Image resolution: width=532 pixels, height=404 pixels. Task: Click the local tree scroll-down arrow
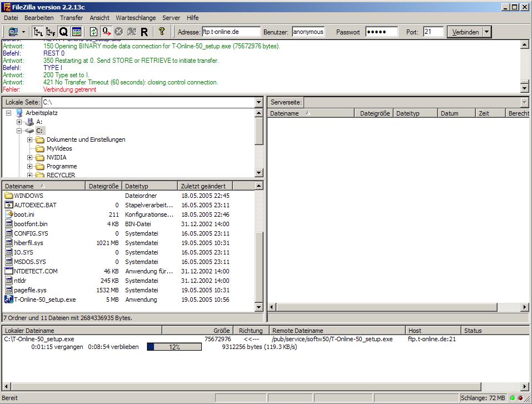point(259,173)
